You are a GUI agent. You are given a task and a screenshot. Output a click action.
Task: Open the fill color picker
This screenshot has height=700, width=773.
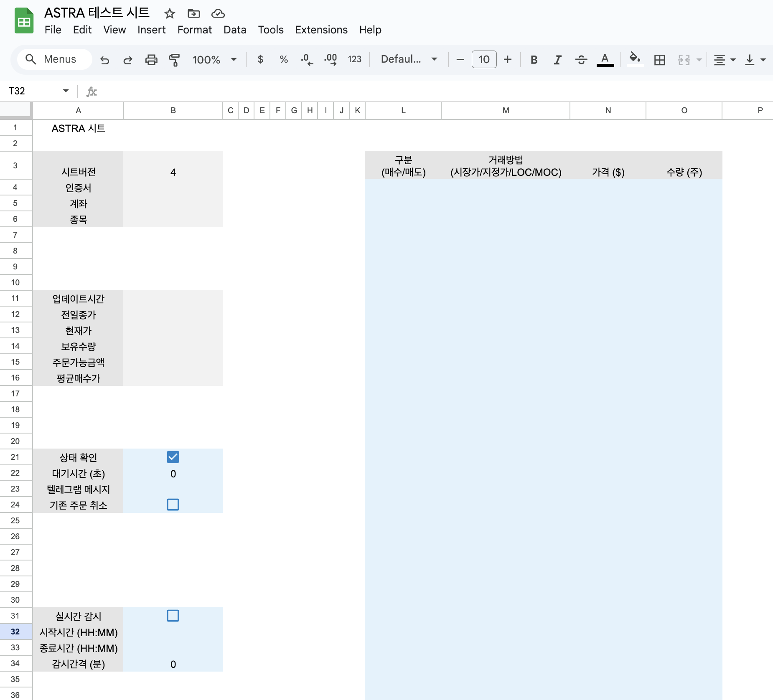pyautogui.click(x=635, y=59)
